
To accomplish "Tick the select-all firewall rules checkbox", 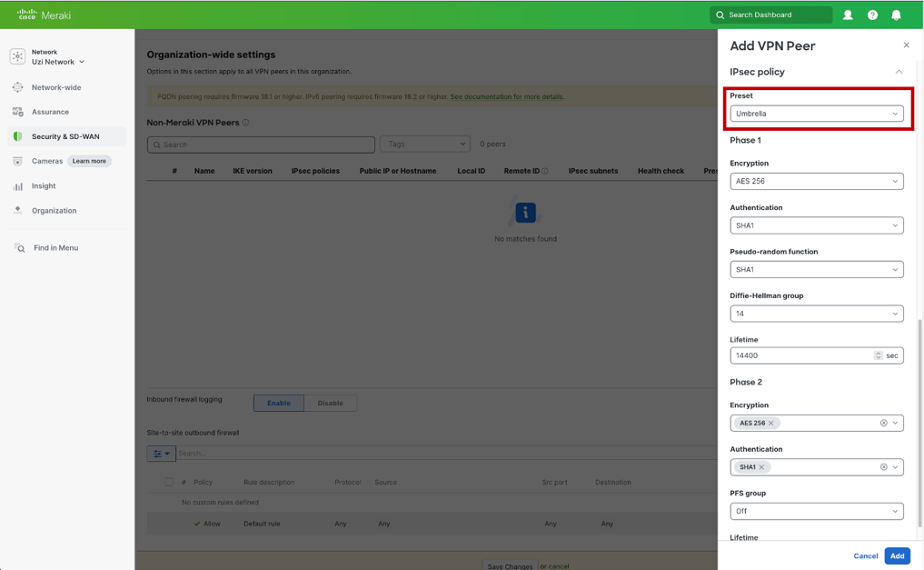I will (169, 482).
